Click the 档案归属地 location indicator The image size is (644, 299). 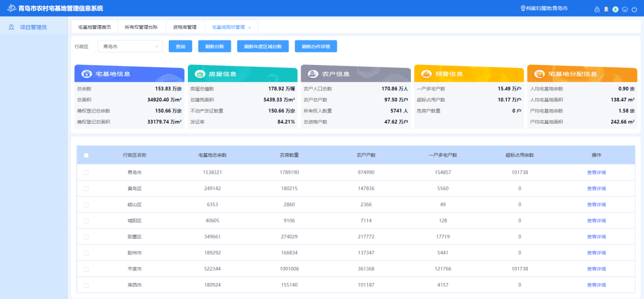[x=544, y=9]
